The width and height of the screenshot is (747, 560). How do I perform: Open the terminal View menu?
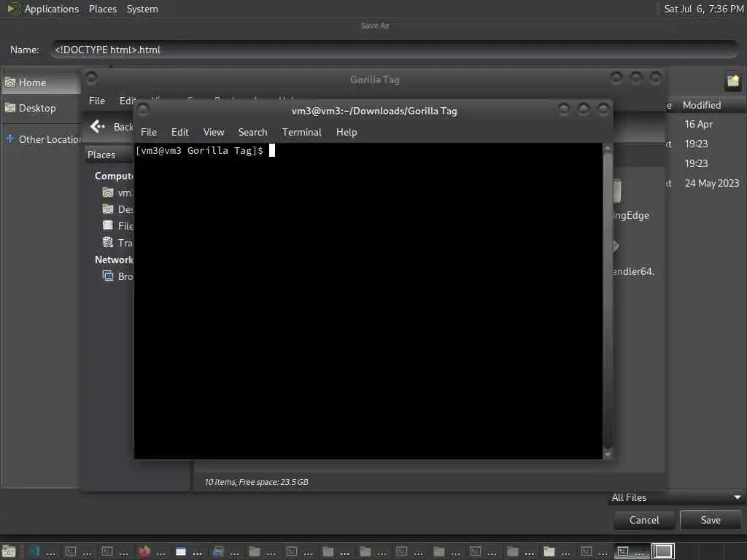coord(214,133)
